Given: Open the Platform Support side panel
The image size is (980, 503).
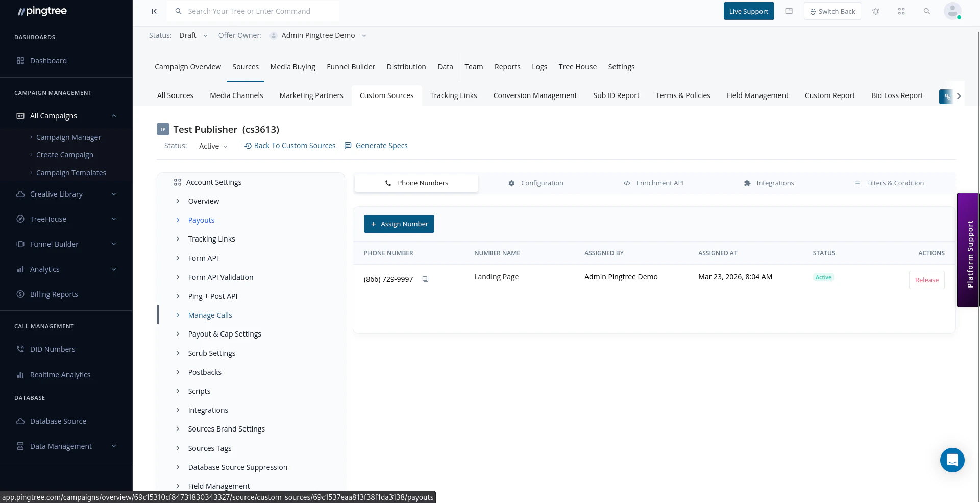Looking at the screenshot, I should point(968,250).
